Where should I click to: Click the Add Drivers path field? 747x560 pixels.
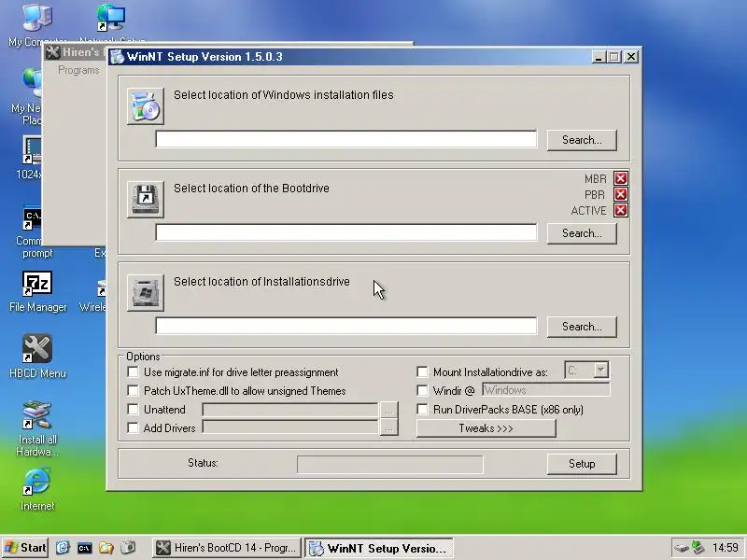[x=290, y=427]
